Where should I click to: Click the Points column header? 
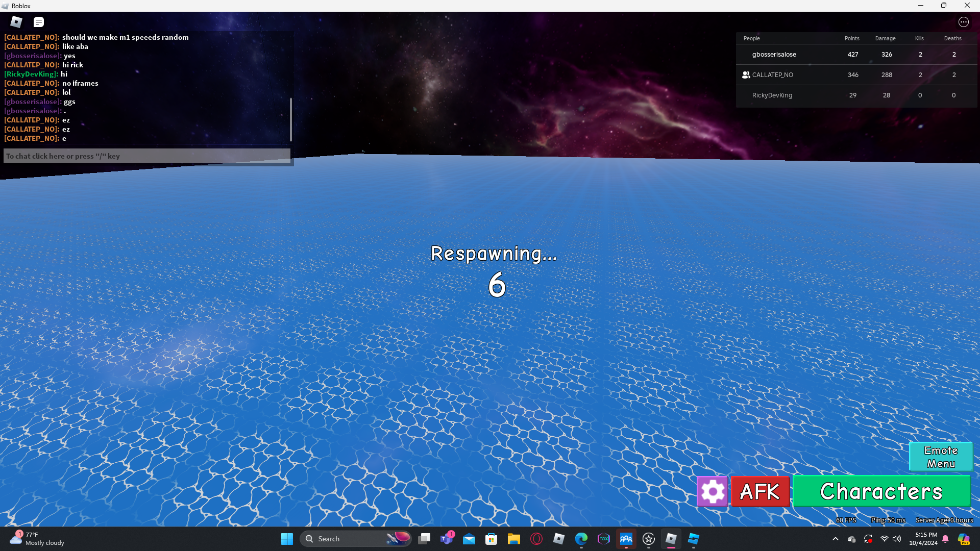click(852, 38)
